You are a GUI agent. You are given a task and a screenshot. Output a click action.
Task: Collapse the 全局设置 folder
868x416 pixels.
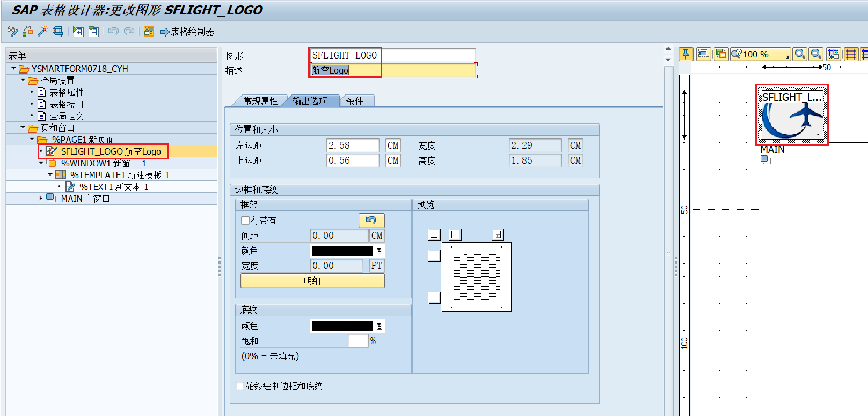pos(23,80)
